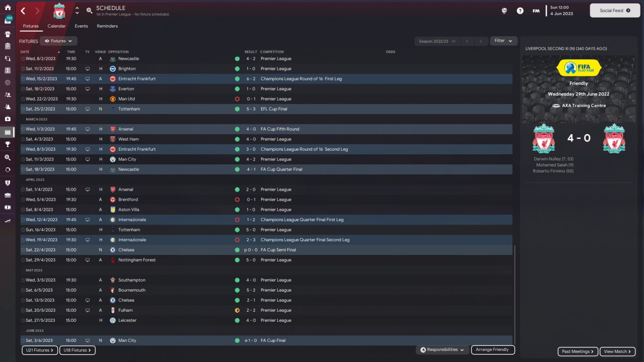Expand the Season 2022/23 dropdown
Screen dimensions: 644x362
point(437,41)
